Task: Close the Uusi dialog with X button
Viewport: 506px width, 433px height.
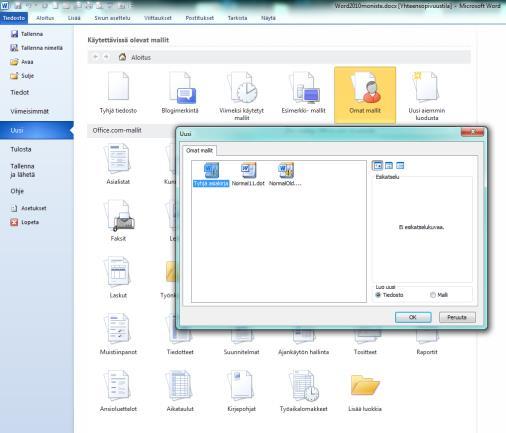Action: (472, 132)
